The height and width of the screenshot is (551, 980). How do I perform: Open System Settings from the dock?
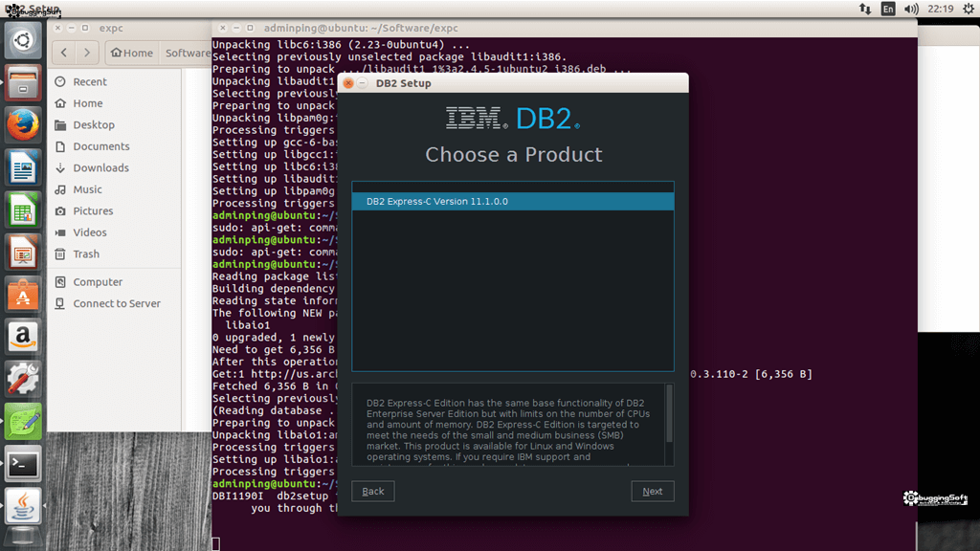pyautogui.click(x=23, y=379)
